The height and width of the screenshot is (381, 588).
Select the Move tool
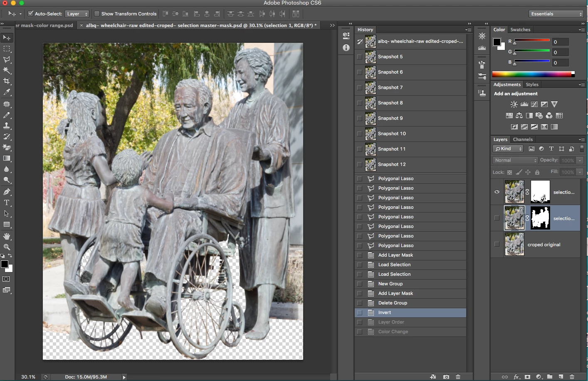coord(7,38)
